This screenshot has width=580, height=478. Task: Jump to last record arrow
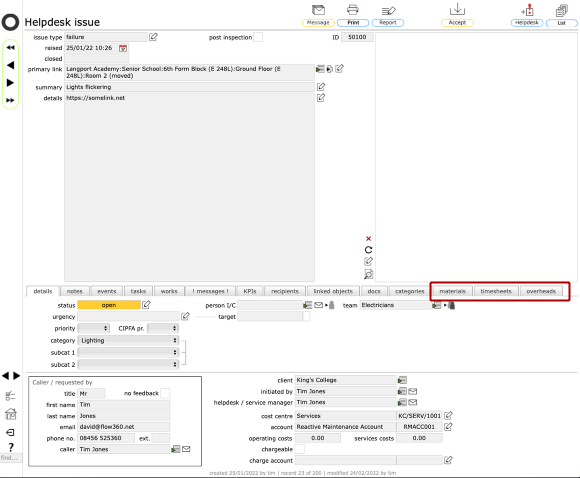10,100
